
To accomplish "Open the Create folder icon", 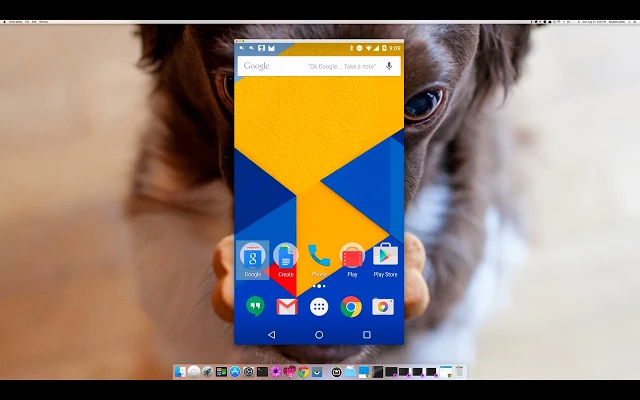I will pyautogui.click(x=286, y=260).
